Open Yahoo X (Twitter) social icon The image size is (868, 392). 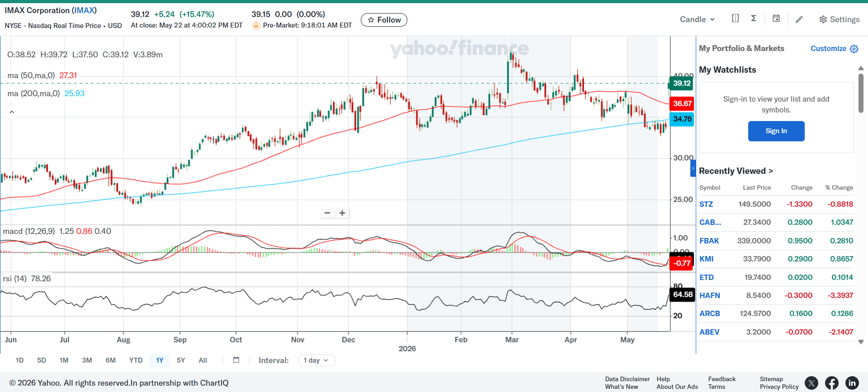coord(811,383)
